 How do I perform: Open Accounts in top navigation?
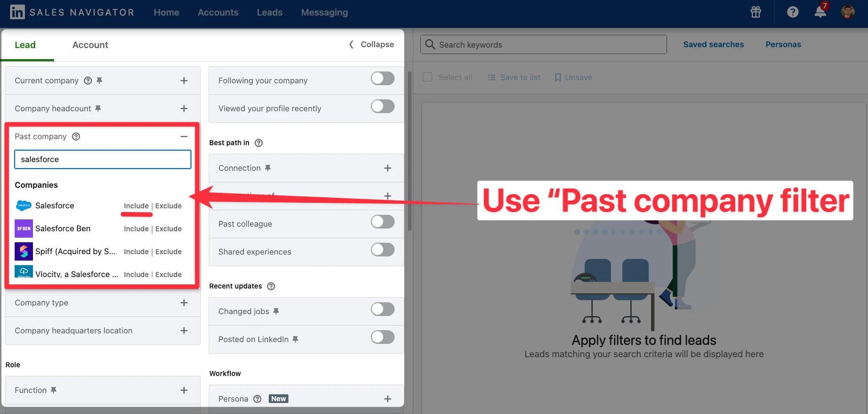(x=218, y=12)
